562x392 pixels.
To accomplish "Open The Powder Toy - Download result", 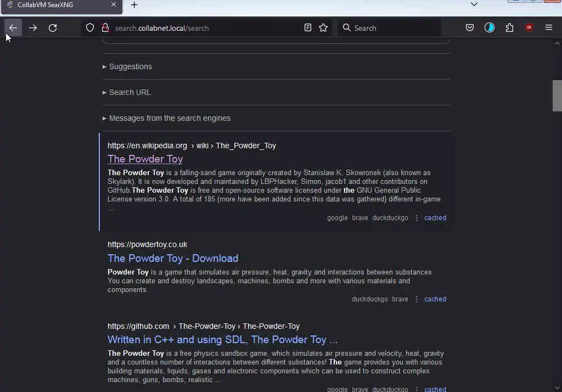I will tap(173, 258).
